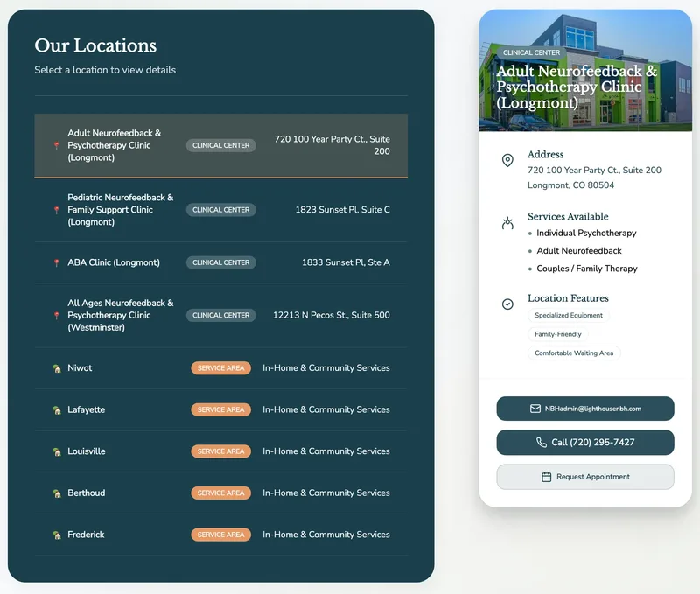Select the Louisville service area name
700x594 pixels.
[87, 451]
